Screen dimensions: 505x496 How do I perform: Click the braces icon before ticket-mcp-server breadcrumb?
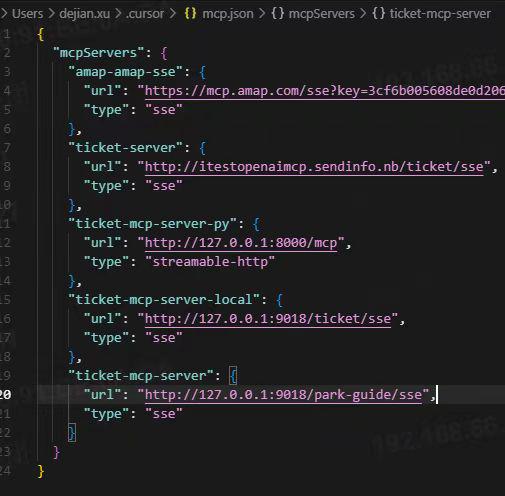[x=379, y=14]
